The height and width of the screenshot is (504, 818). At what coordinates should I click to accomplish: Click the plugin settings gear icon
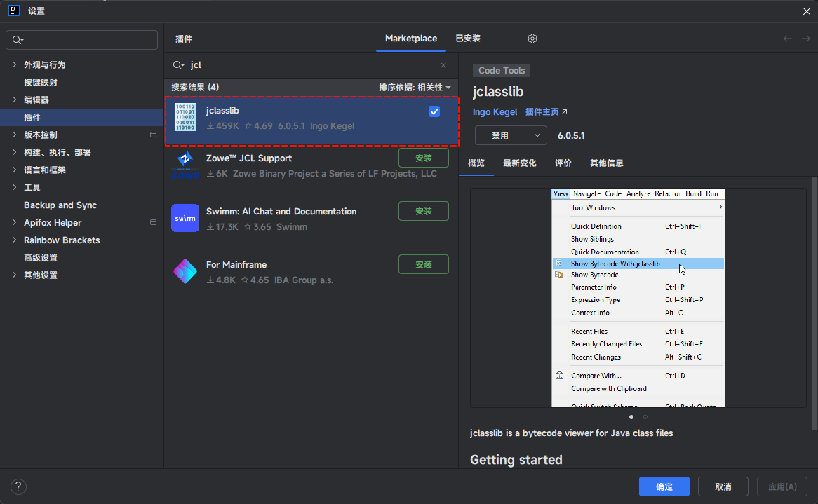(532, 39)
